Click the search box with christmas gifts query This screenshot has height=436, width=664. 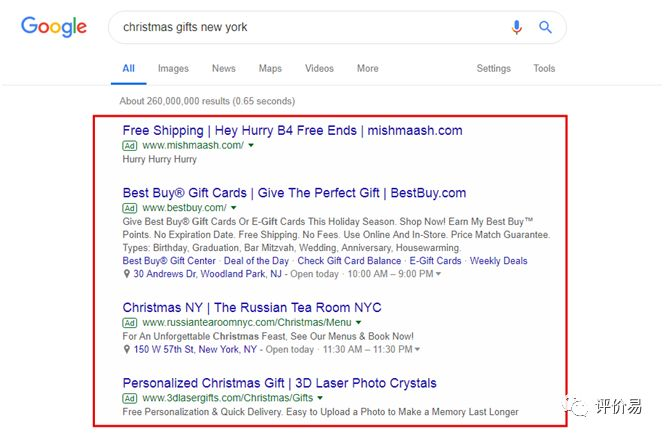click(x=311, y=28)
